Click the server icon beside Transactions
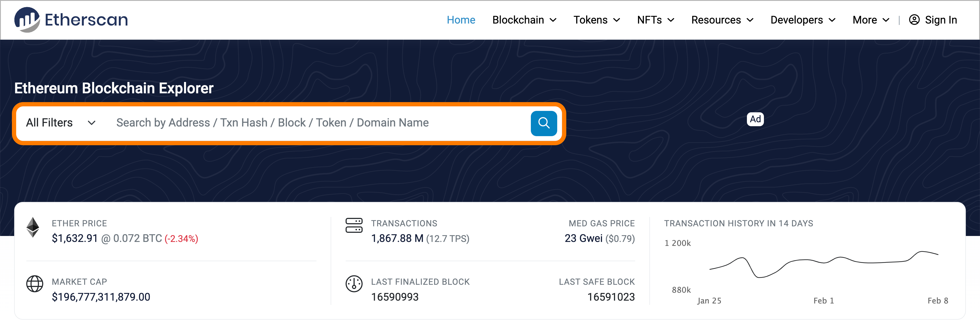 click(x=354, y=225)
